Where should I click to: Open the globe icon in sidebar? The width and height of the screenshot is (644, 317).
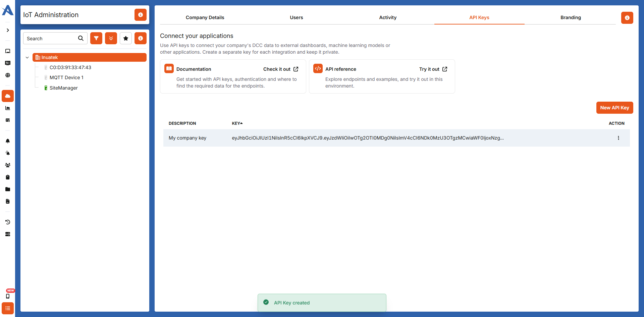pos(8,75)
